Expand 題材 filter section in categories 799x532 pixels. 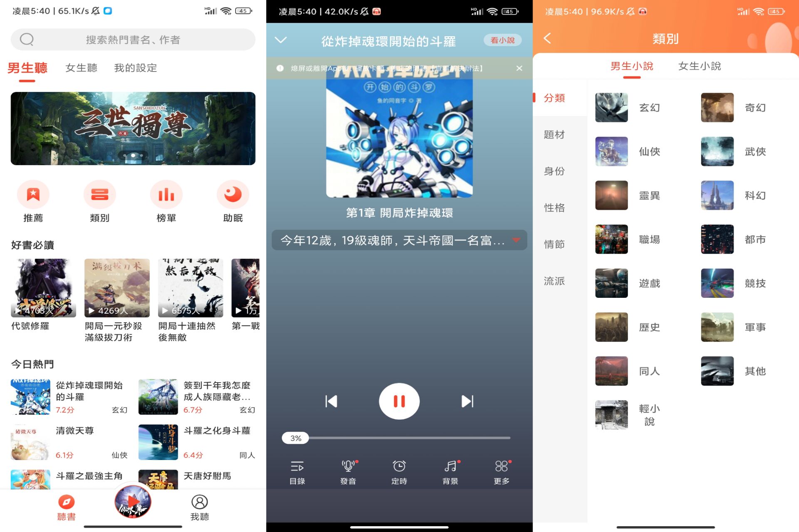click(553, 133)
